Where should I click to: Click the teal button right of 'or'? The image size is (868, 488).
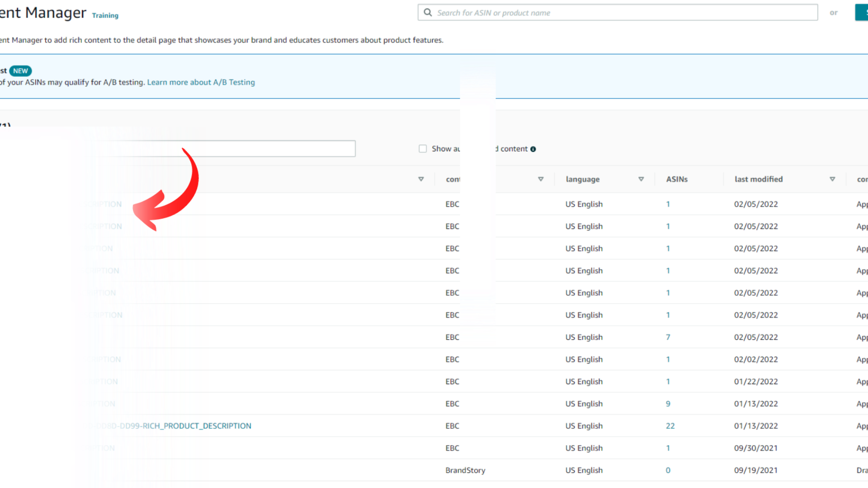(861, 13)
